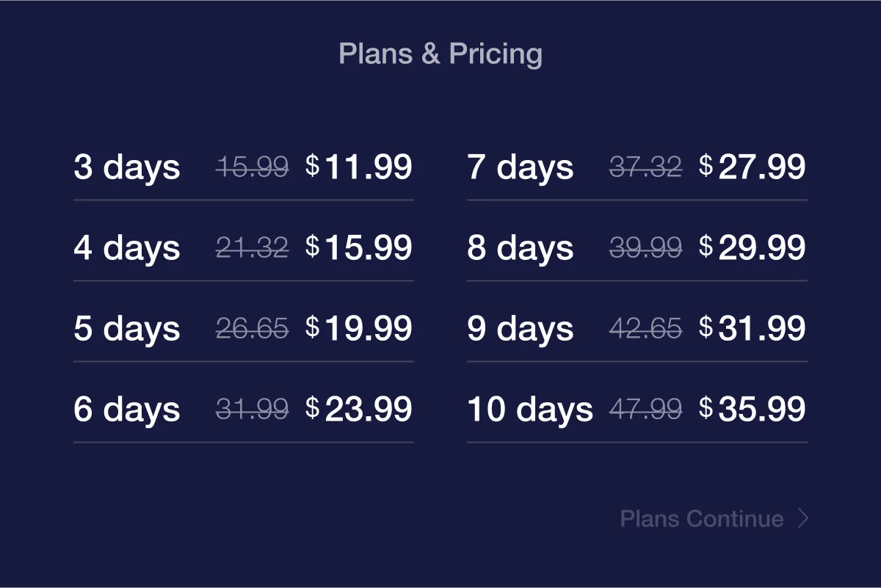Choose the 8 days plan
The width and height of the screenshot is (881, 588).
pos(637,248)
